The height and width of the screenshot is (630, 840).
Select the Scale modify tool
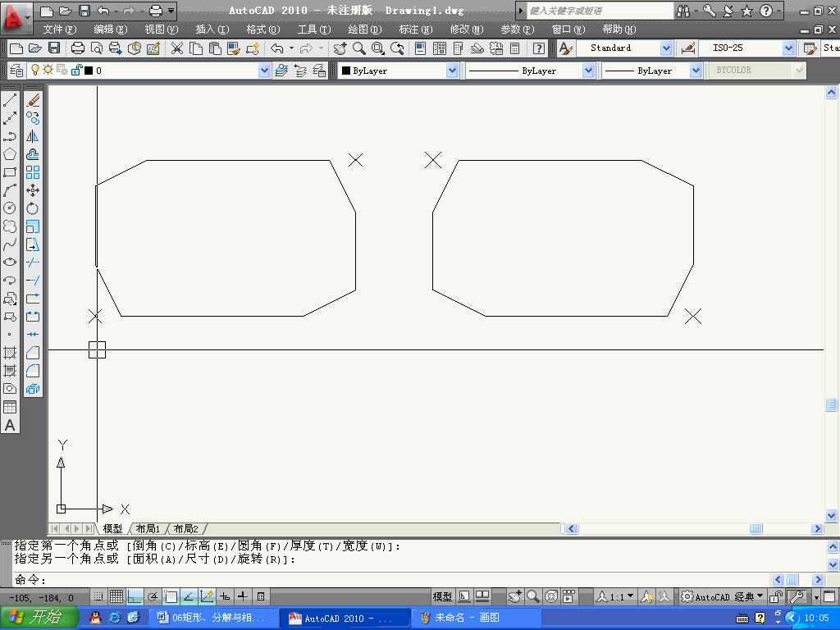[x=33, y=226]
